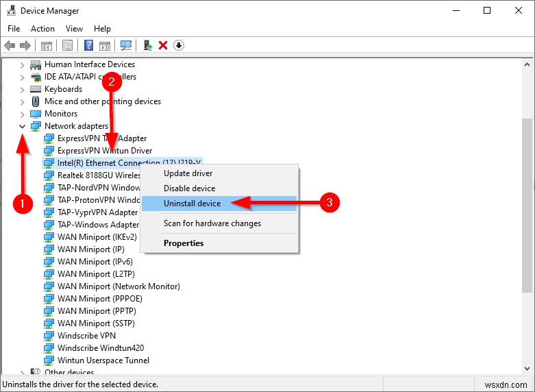Click the red X uninstall device icon

click(163, 45)
